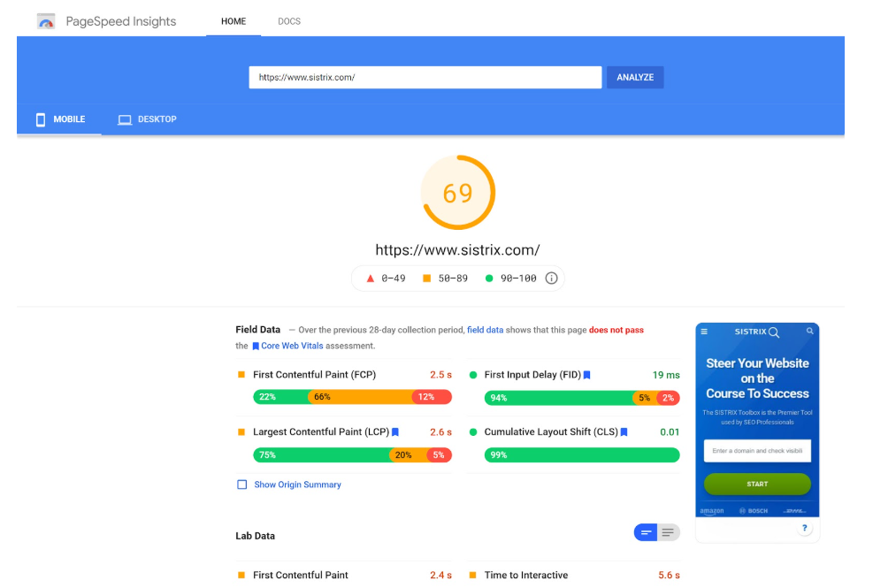Click the help question mark icon
This screenshot has width=873, height=588.
(804, 528)
